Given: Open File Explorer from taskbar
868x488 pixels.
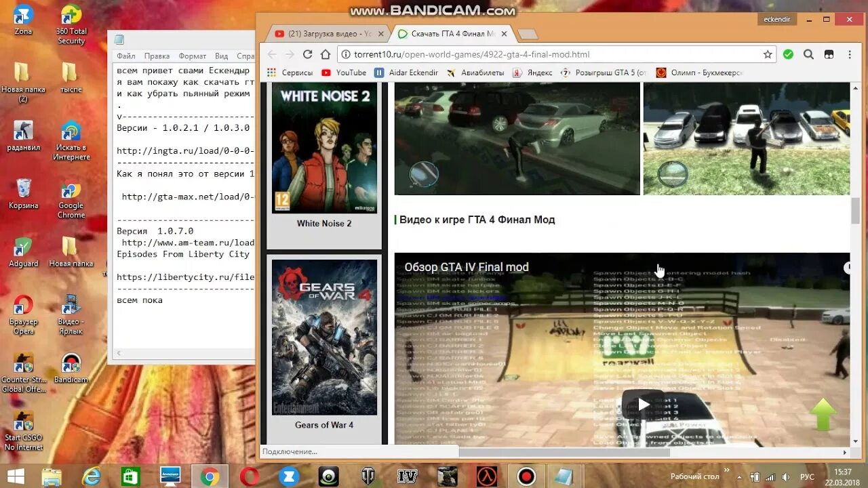Looking at the screenshot, I should pos(52,476).
